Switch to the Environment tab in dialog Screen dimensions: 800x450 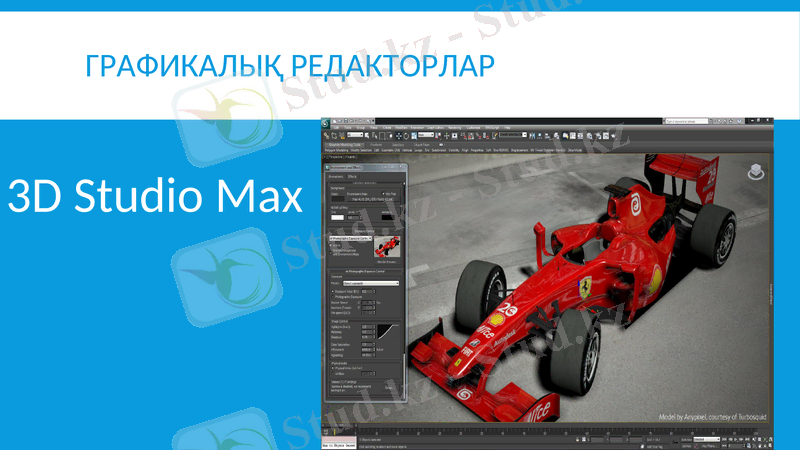336,177
